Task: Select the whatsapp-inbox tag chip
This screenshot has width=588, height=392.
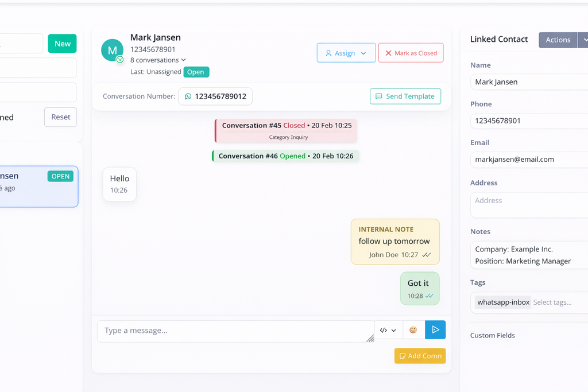Action: pos(503,302)
